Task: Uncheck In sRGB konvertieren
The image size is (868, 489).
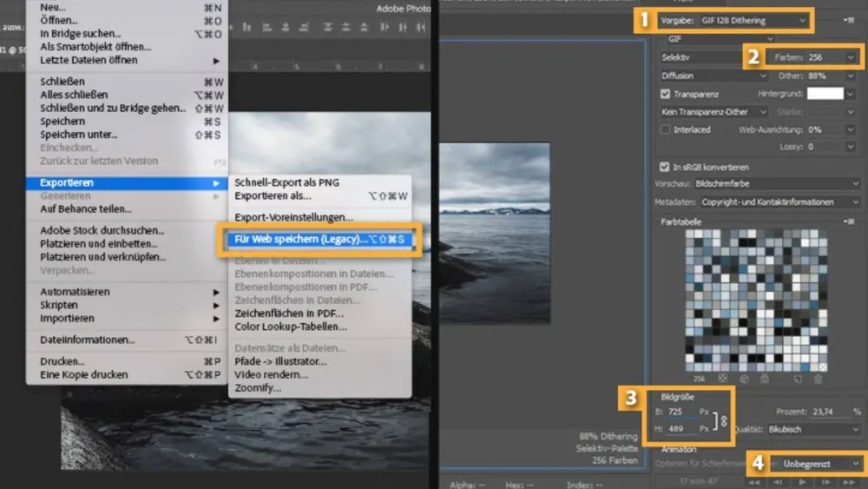Action: 665,167
